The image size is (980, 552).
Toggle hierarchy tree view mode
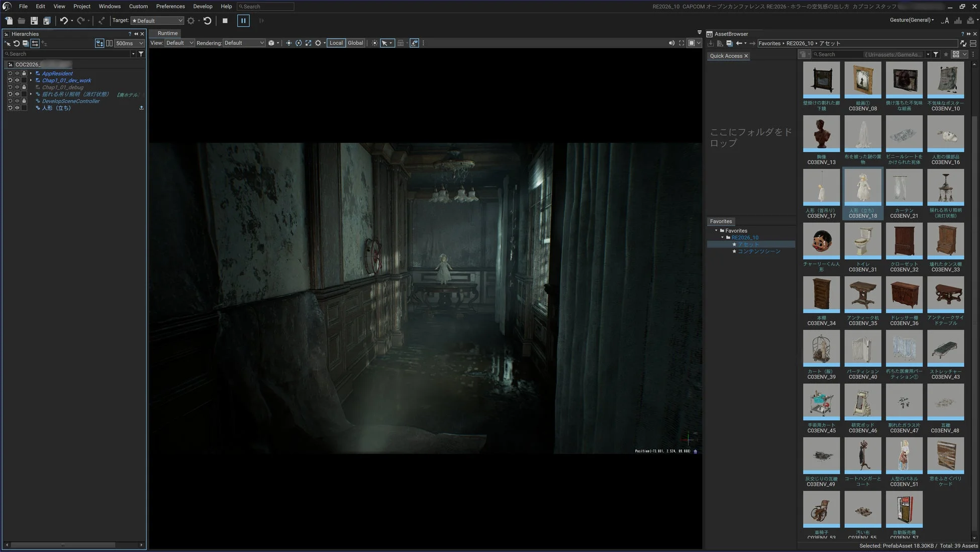[x=100, y=43]
